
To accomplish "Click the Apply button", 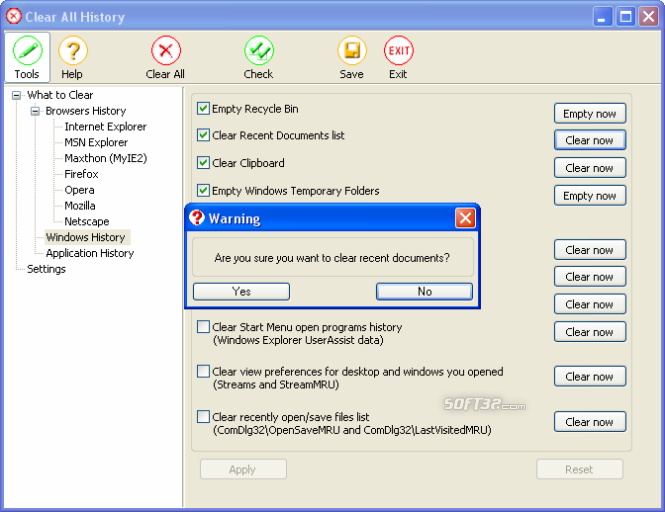I will (x=243, y=469).
